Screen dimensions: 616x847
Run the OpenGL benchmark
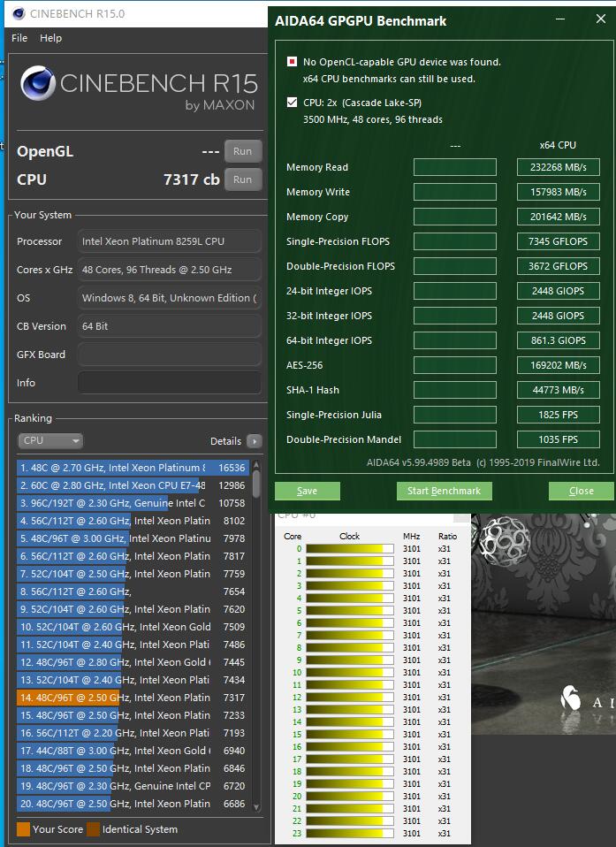coord(243,151)
